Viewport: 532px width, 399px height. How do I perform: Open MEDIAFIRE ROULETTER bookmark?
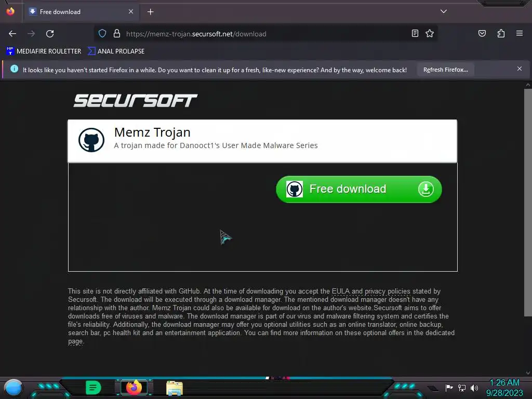coord(44,51)
